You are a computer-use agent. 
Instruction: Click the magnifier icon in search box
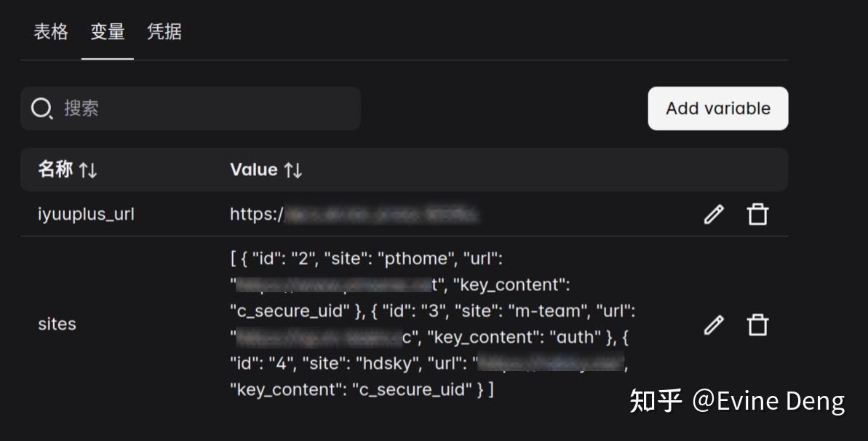tap(41, 109)
